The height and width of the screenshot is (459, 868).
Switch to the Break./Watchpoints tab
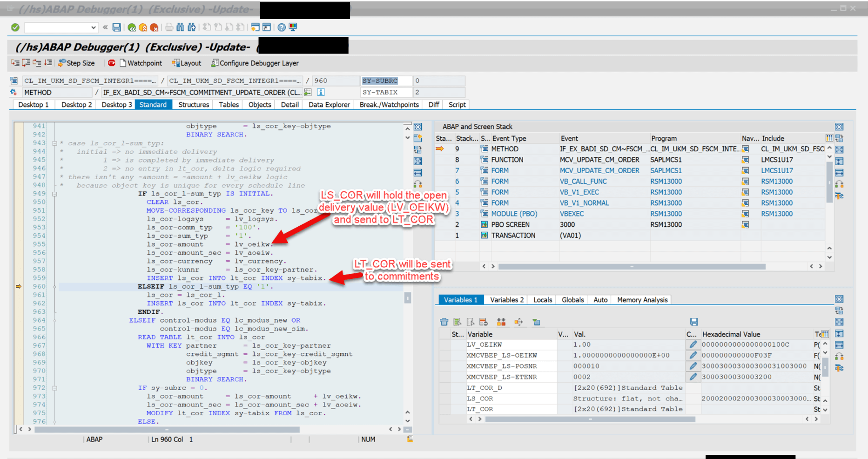[x=388, y=104]
